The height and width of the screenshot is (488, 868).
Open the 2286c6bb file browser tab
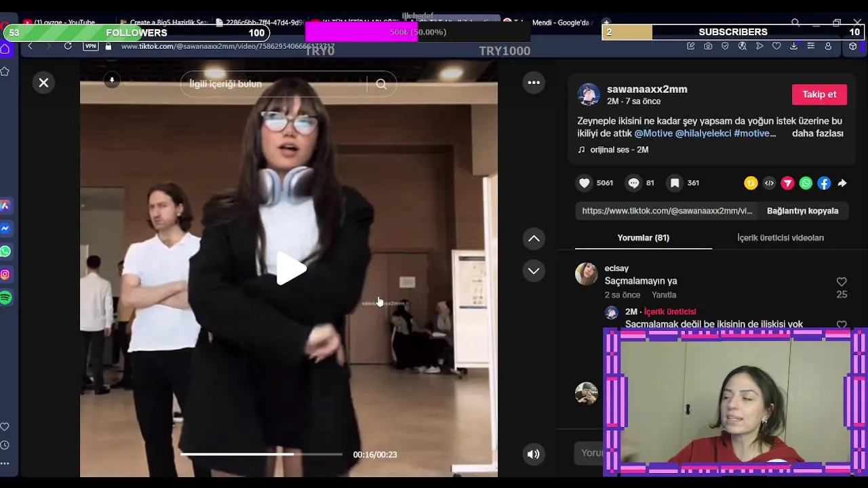(x=259, y=22)
